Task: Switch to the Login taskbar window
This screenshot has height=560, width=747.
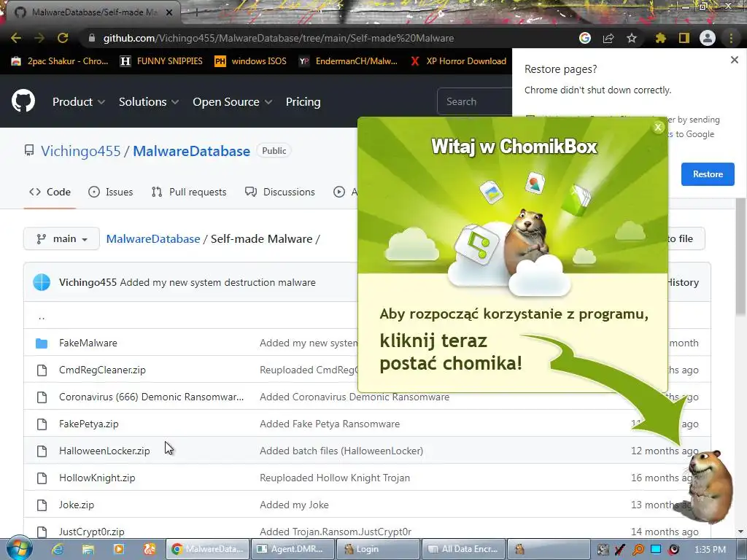Action: pyautogui.click(x=379, y=549)
